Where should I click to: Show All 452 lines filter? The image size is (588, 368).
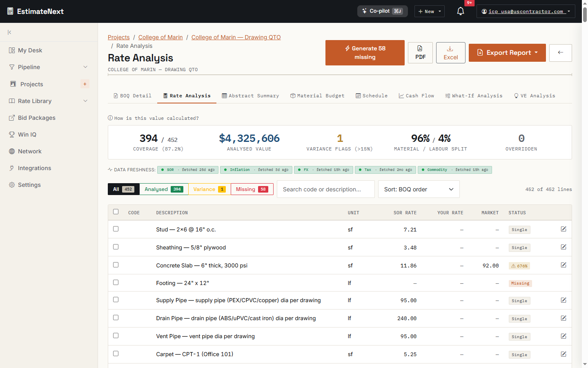point(124,189)
